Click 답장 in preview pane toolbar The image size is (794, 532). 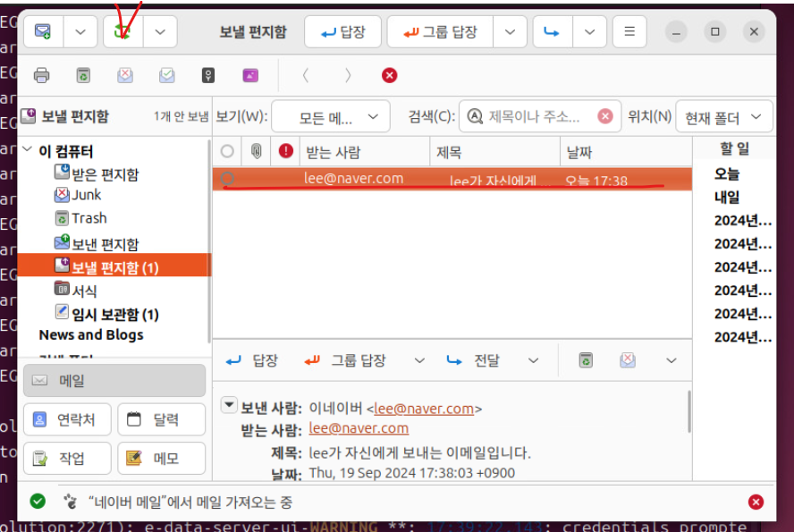point(251,360)
